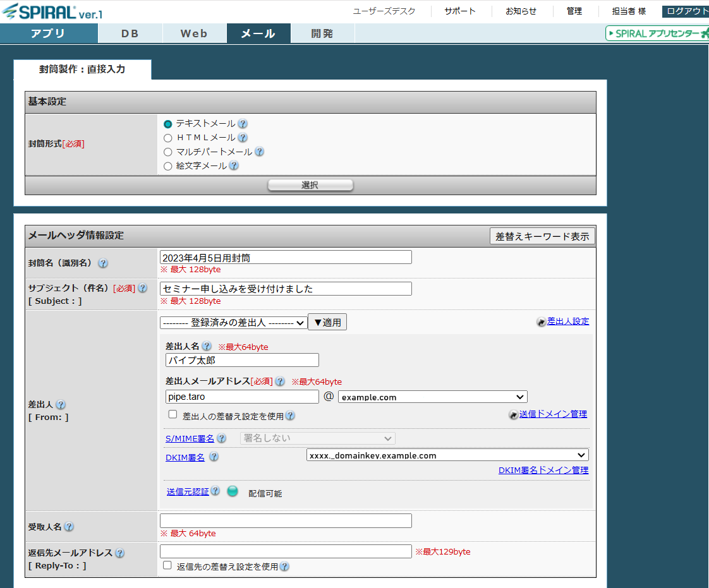Image resolution: width=709 pixels, height=588 pixels.
Task: Enable 差出人の差替え設定を使用 checkbox
Action: 173,415
